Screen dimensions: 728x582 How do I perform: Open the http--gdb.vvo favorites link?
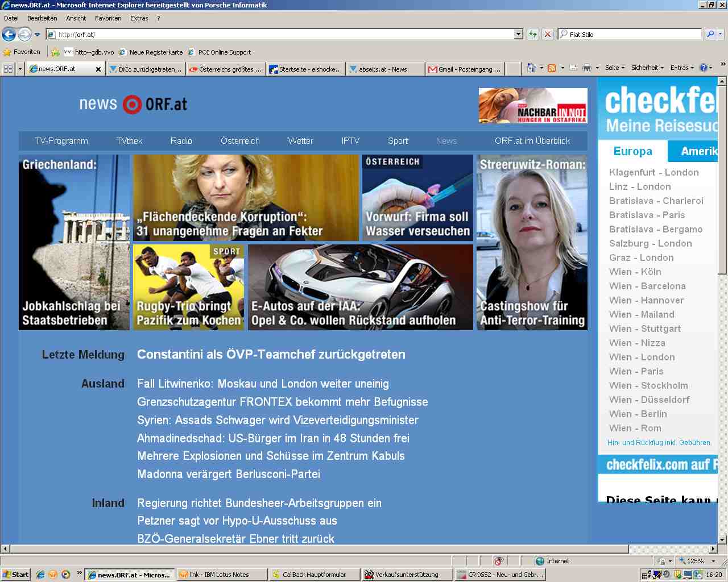click(89, 52)
